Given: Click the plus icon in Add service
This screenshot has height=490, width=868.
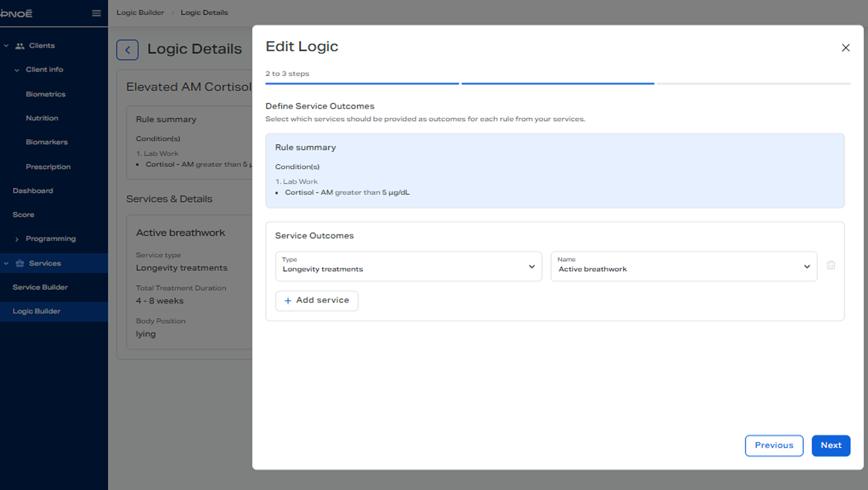Looking at the screenshot, I should (288, 301).
